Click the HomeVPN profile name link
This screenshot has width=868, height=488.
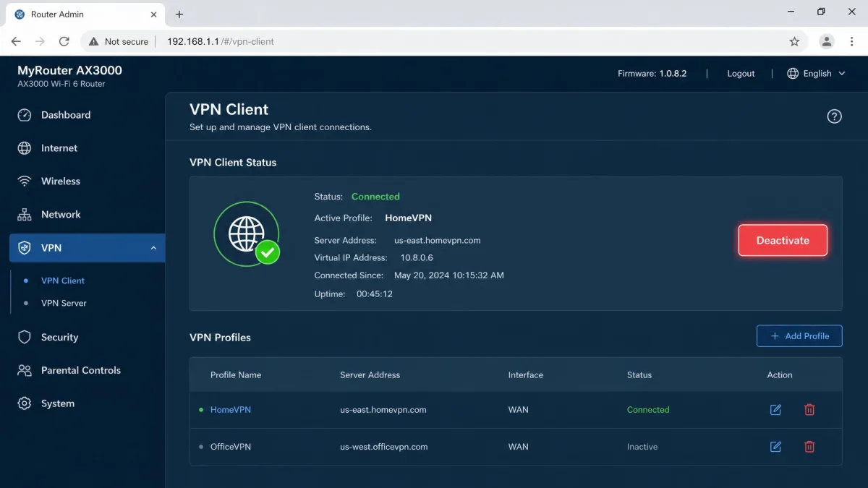[231, 410]
